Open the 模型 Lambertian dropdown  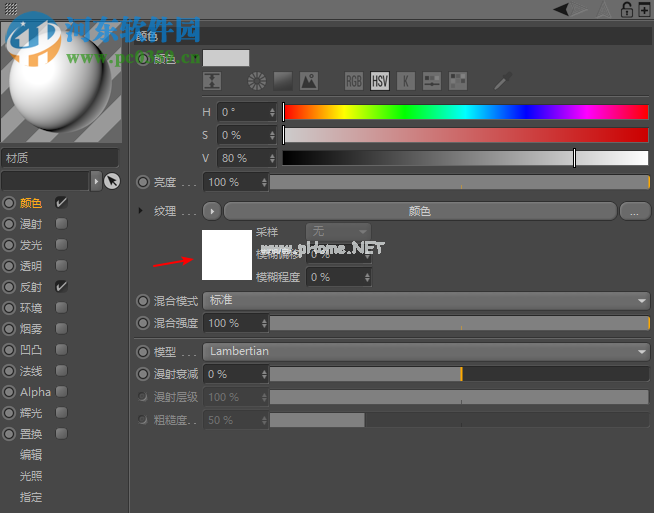(426, 352)
